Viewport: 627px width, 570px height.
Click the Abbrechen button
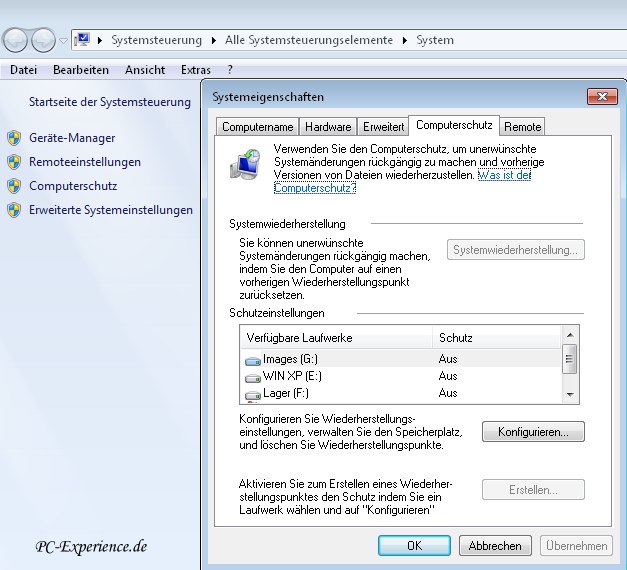pyautogui.click(x=495, y=546)
